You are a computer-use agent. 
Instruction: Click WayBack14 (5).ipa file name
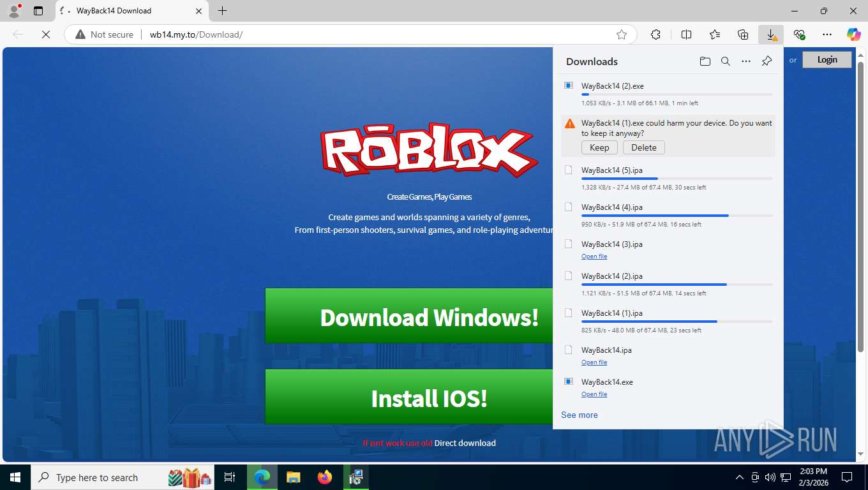click(612, 170)
